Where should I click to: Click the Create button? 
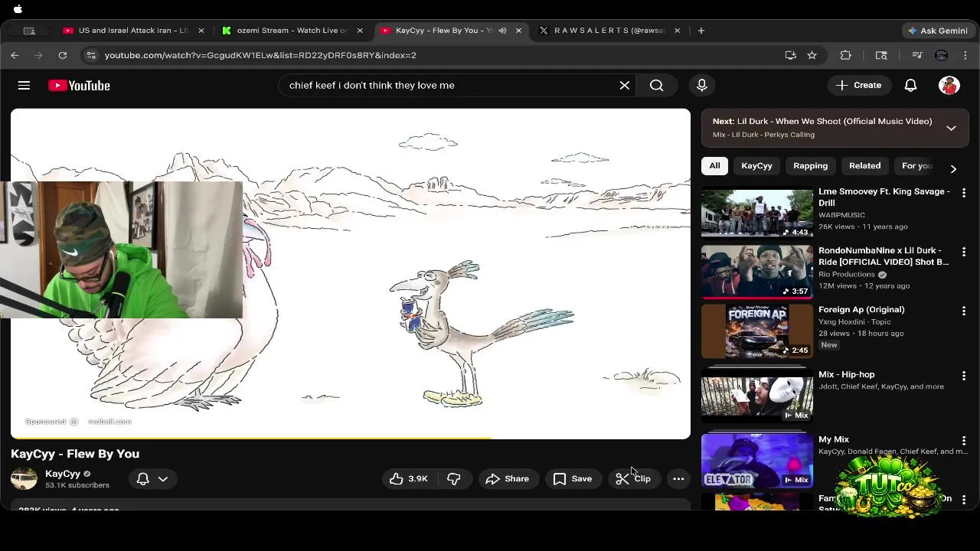(x=858, y=85)
